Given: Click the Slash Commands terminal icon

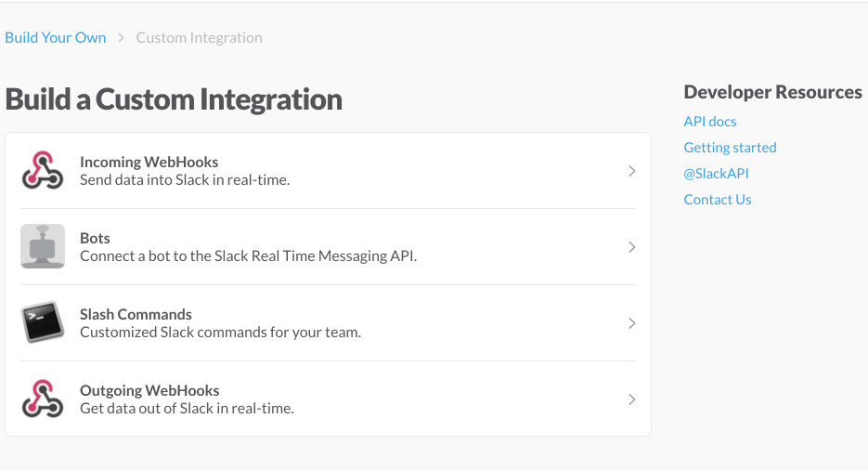Looking at the screenshot, I should tap(43, 323).
